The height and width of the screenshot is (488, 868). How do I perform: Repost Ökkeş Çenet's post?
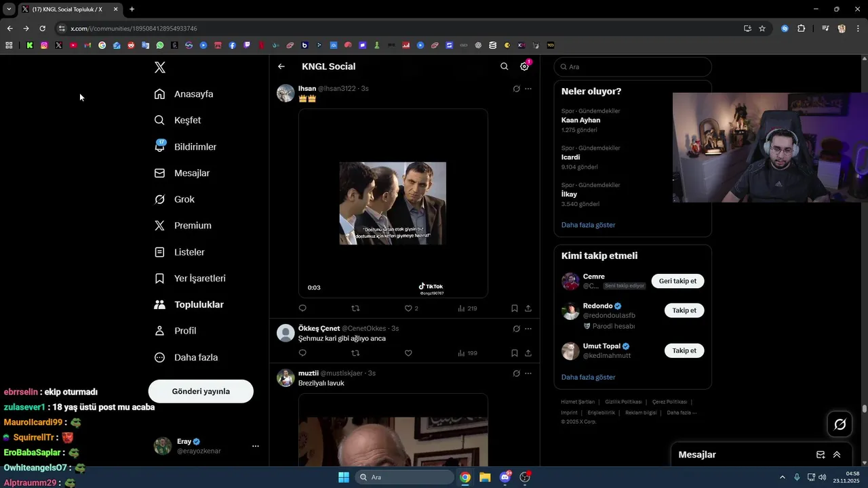pos(355,353)
